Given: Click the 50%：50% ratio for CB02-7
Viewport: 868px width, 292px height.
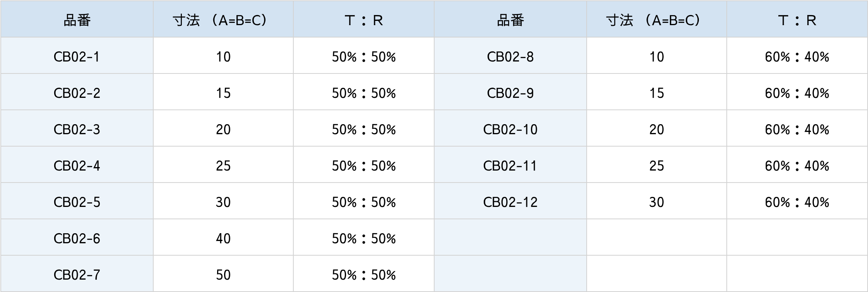Looking at the screenshot, I should pos(363,275).
